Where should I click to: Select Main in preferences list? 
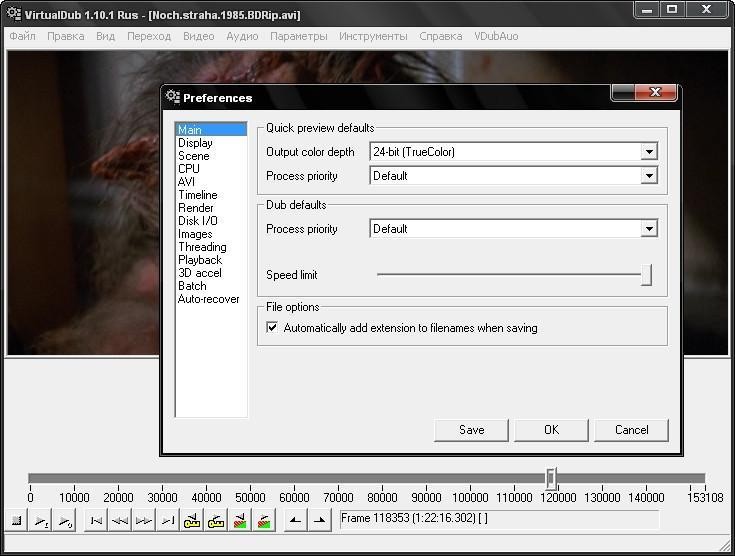click(211, 129)
